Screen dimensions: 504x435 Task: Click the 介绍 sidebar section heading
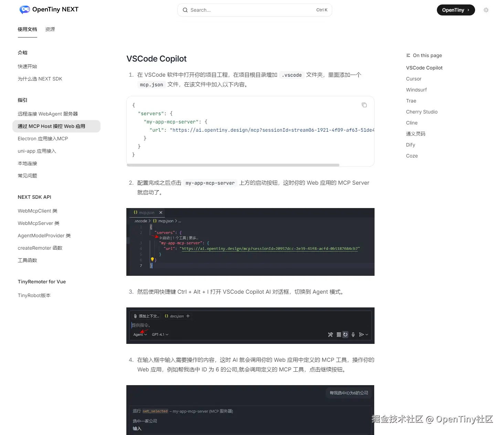pos(23,53)
